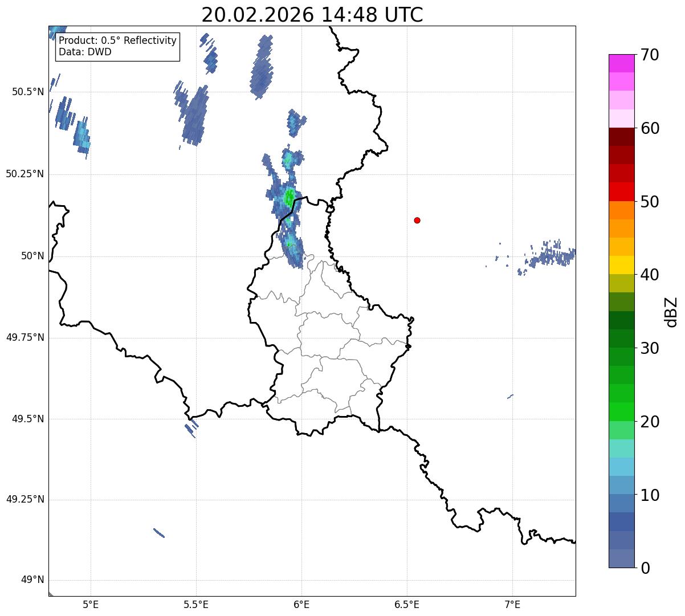Click the 0 tick label on colorbar
This screenshot has width=685, height=616.
click(x=645, y=568)
